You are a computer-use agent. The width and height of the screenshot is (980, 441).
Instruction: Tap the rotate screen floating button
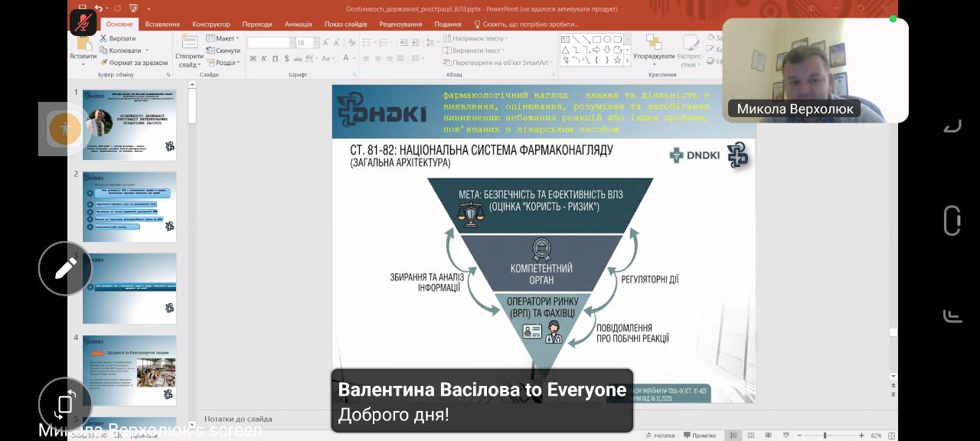(65, 403)
